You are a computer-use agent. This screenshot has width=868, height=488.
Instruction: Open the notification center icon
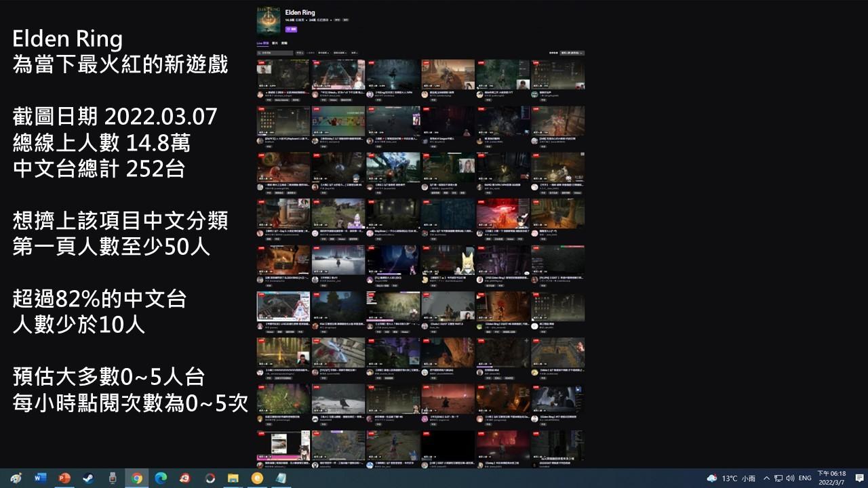coord(859,479)
